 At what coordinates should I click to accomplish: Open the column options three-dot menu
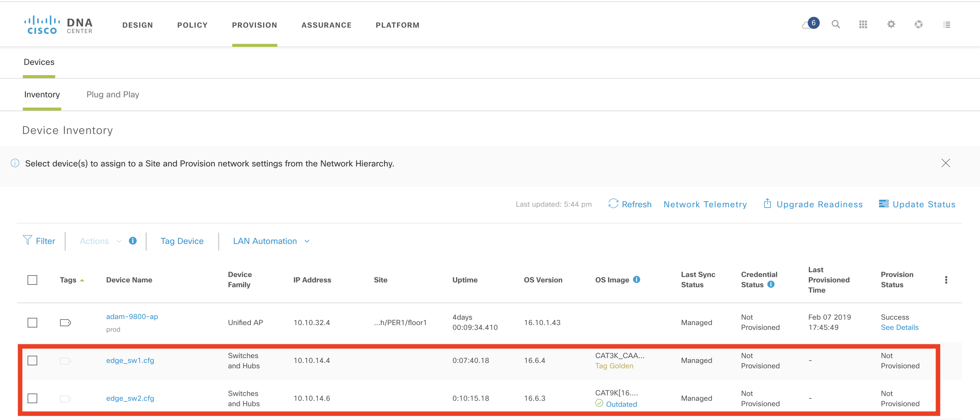(x=946, y=280)
